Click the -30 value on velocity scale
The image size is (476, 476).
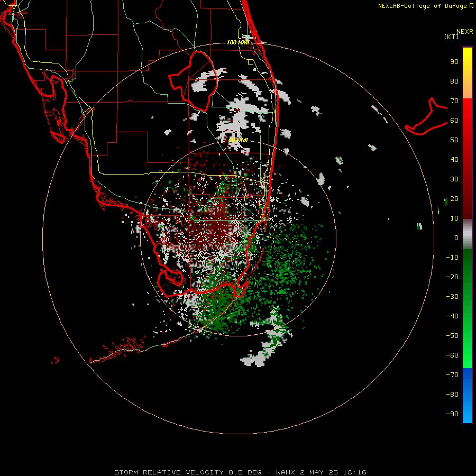point(452,297)
